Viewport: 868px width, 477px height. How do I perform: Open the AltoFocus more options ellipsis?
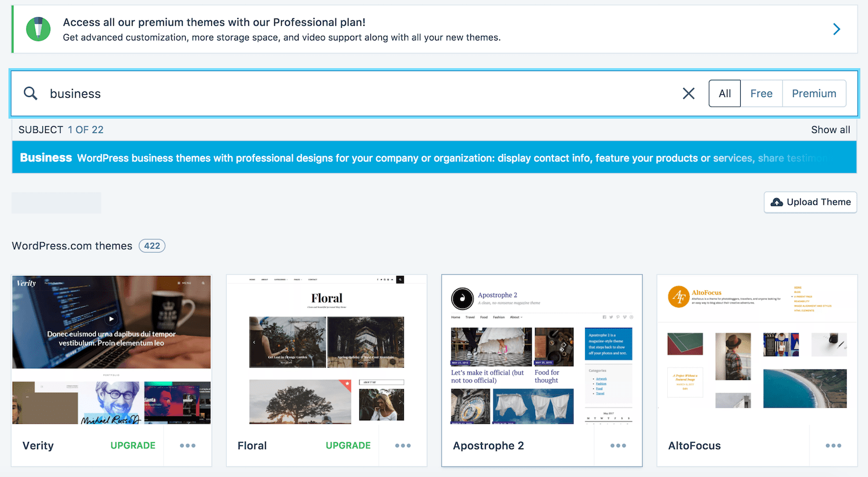click(x=833, y=445)
